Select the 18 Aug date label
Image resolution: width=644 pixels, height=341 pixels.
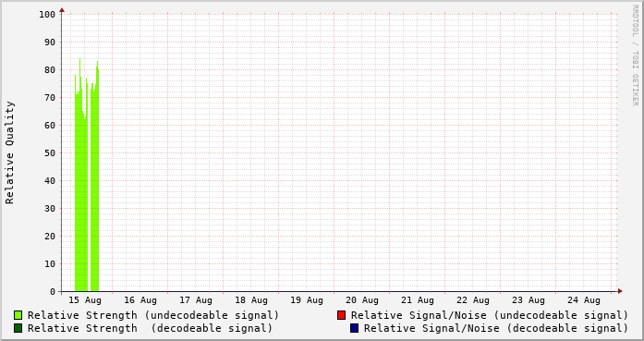click(x=251, y=300)
